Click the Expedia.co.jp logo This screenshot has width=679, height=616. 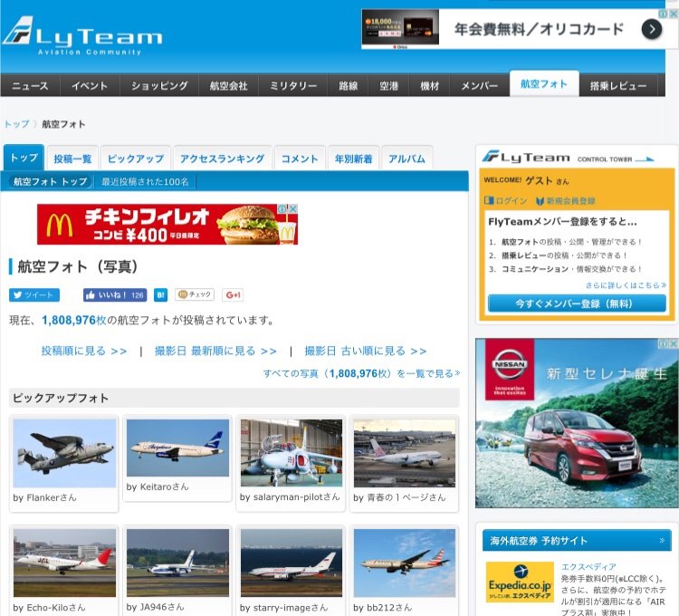click(x=520, y=582)
